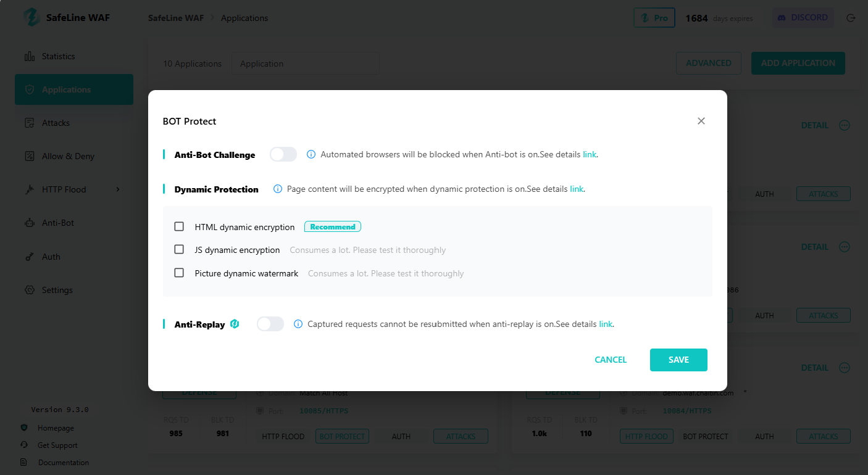Expand the HTTP Flood submenu arrow
This screenshot has height=475, width=868.
coord(118,189)
